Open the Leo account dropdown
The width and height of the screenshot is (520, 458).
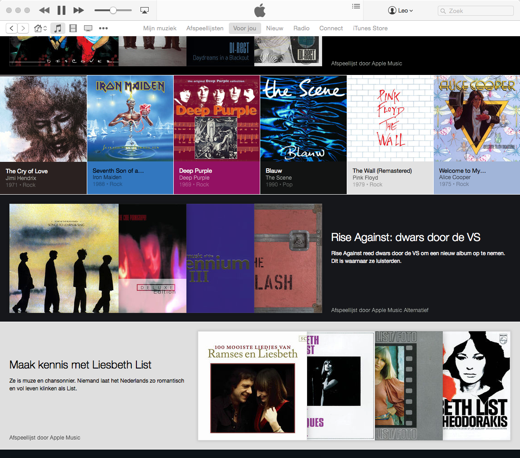(x=400, y=11)
